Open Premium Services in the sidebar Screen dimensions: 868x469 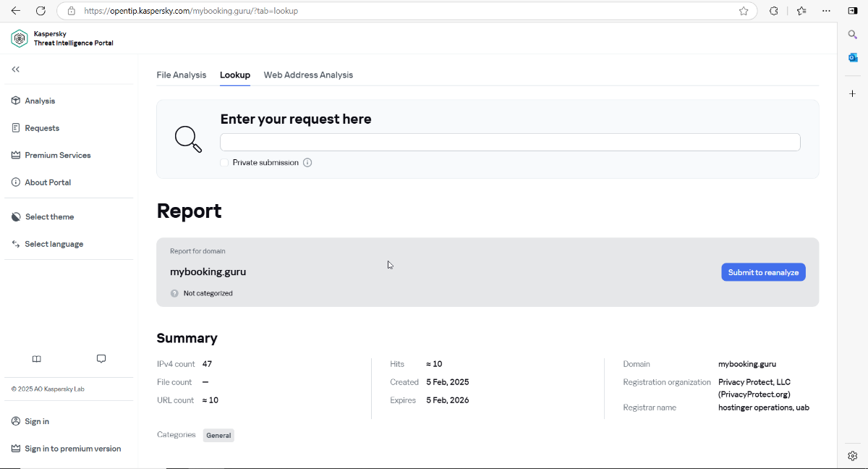click(57, 156)
